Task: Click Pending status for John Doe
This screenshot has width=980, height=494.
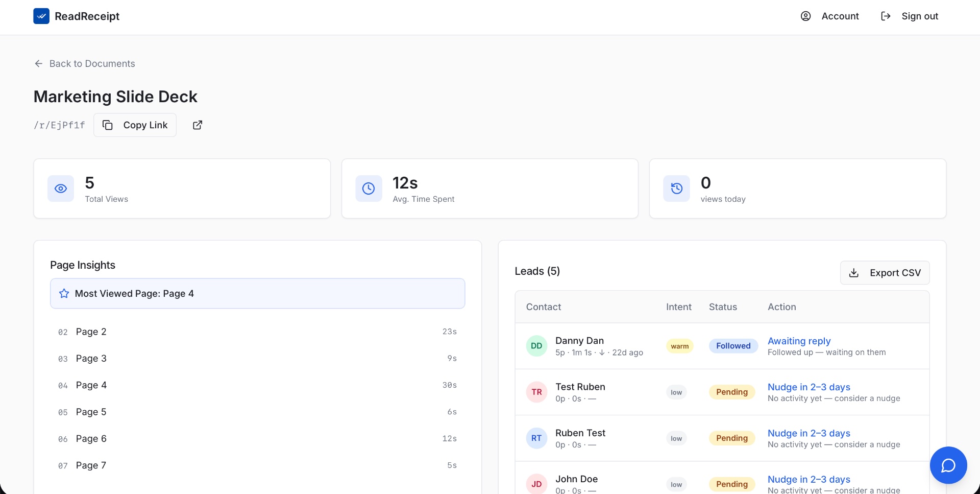Action: [732, 484]
